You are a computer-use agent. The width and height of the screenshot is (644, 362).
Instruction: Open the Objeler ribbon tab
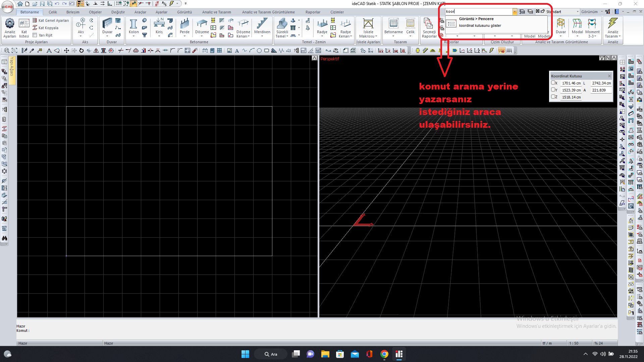pyautogui.click(x=95, y=12)
